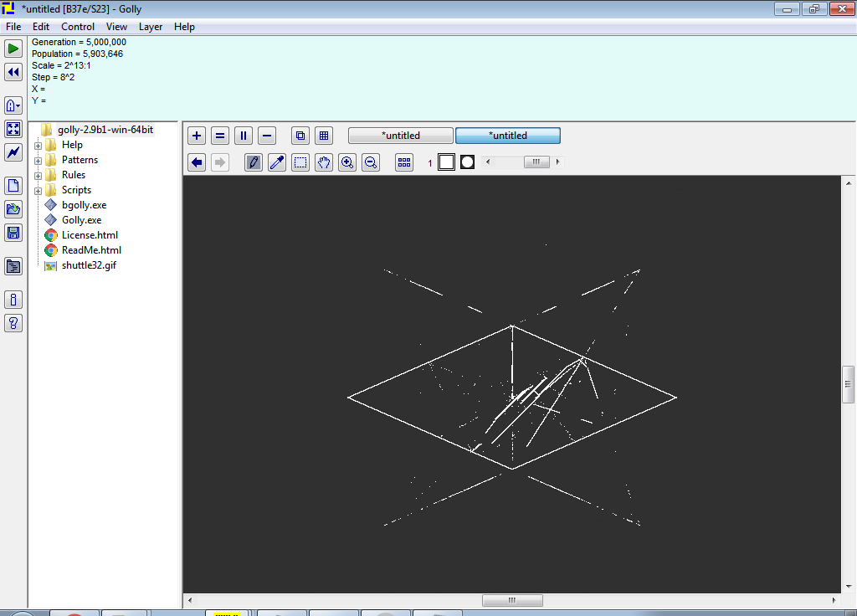The image size is (857, 616).
Task: Add a new layer with the plus button
Action: tap(197, 136)
